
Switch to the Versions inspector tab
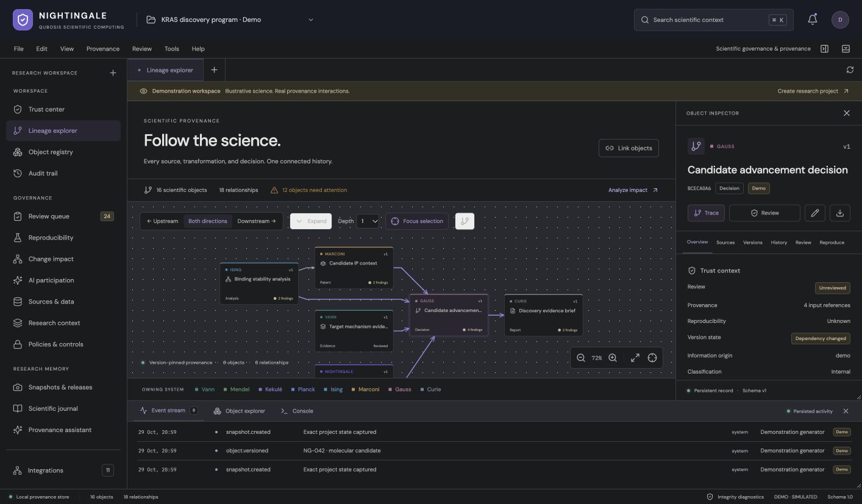point(753,243)
